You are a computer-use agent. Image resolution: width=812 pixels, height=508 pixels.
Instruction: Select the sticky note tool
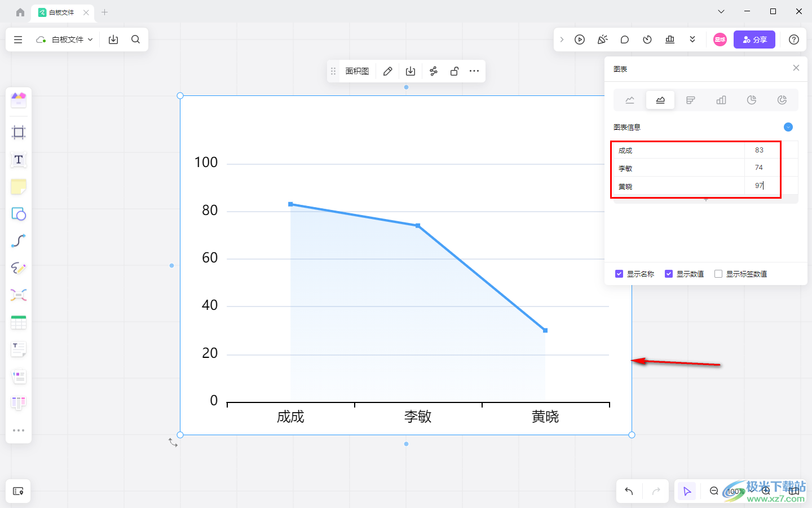tap(19, 187)
